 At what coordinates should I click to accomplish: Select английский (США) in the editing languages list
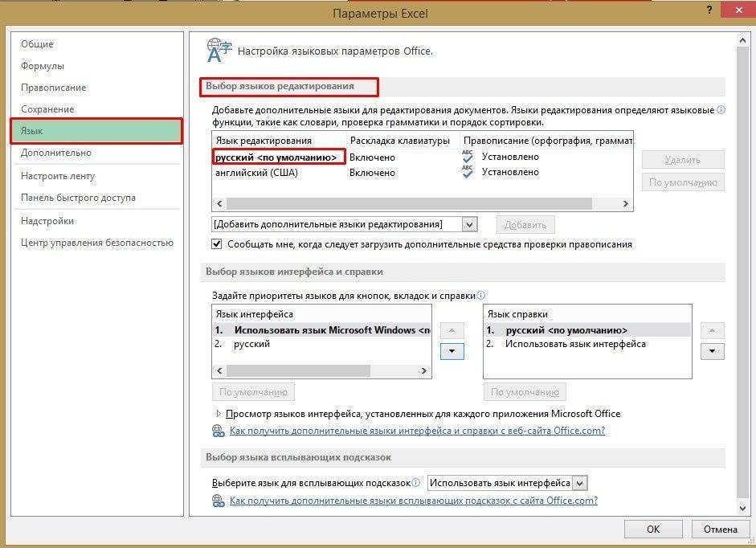coord(255,173)
